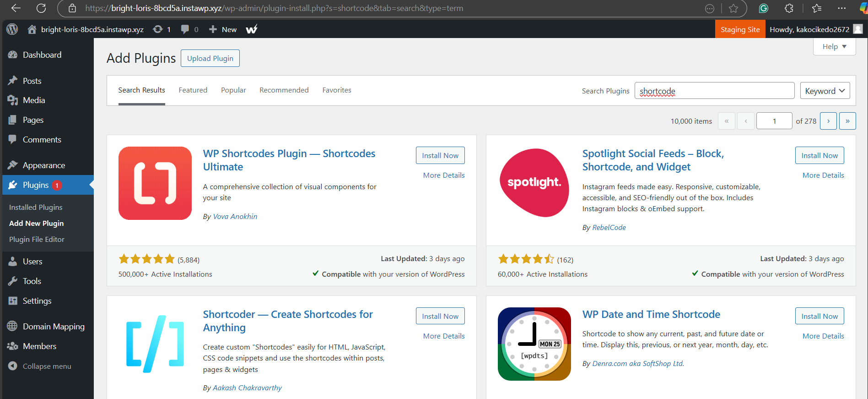Open author Vova Anokhin link
Viewport: 868px width, 399px height.
click(235, 217)
